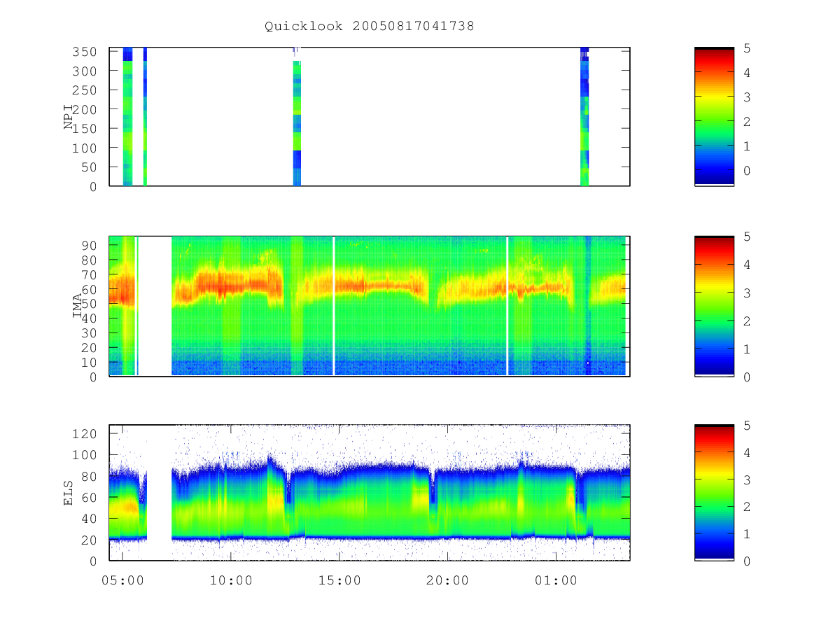Click the 05:00 time tick label
Image resolution: width=840 pixels, height=630 pixels.
point(122,580)
